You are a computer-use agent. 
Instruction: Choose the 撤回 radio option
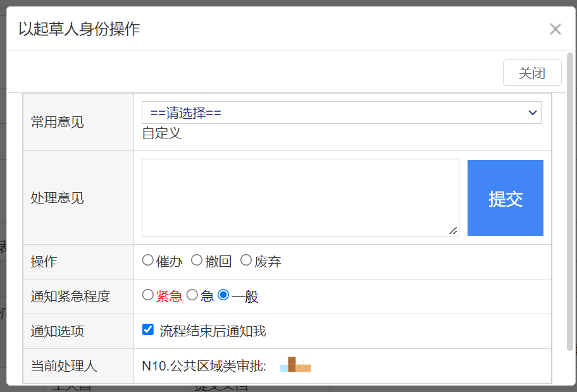(x=197, y=260)
